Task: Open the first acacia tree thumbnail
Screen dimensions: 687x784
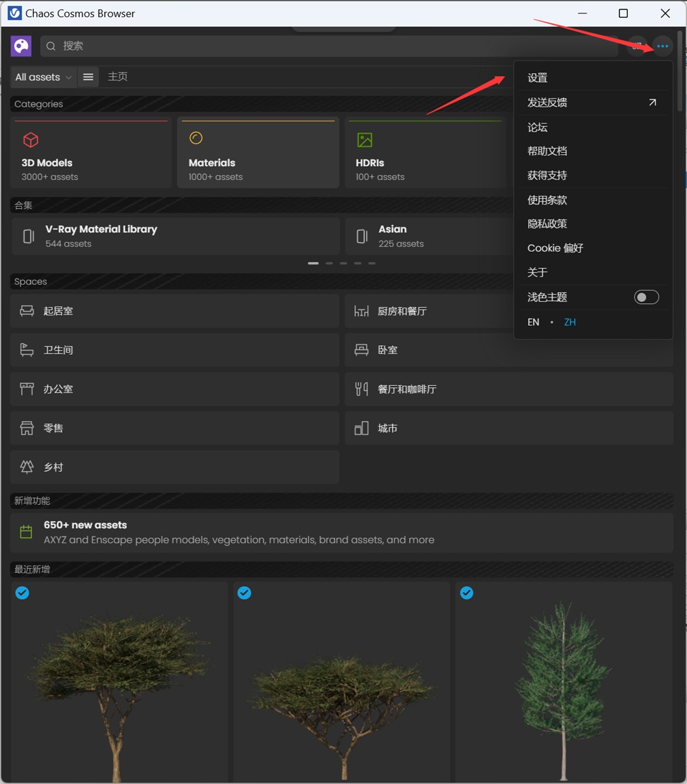Action: pos(119,682)
